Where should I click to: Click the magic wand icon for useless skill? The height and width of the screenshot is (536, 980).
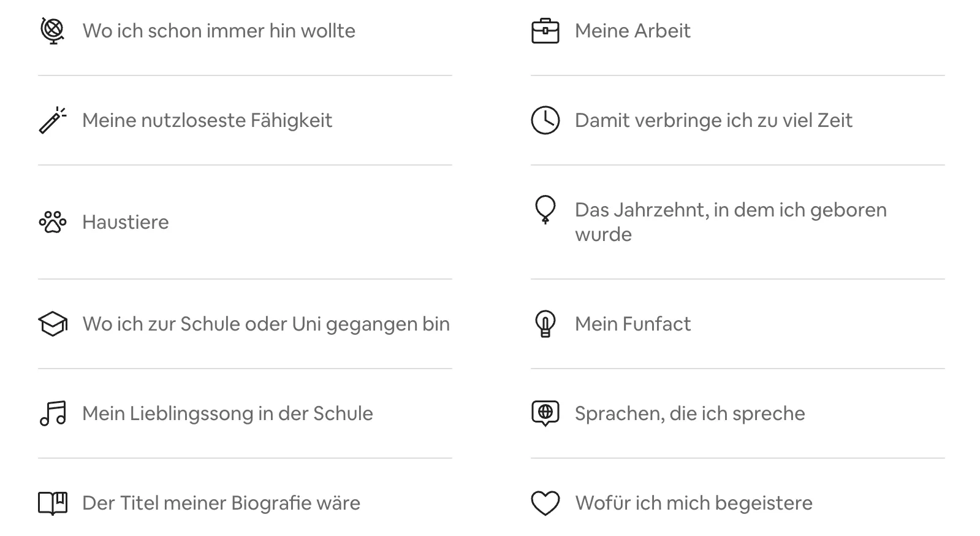[52, 120]
